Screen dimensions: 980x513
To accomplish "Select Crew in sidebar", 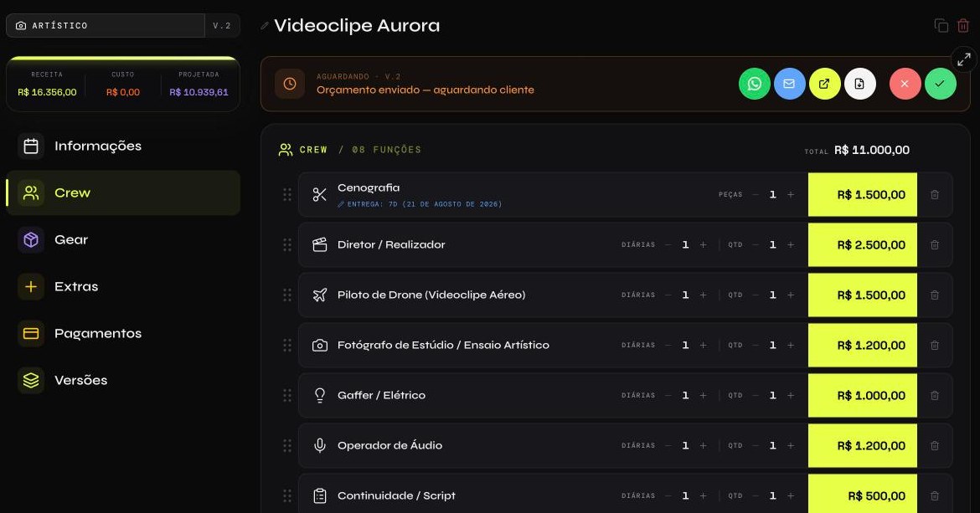I will tap(123, 192).
